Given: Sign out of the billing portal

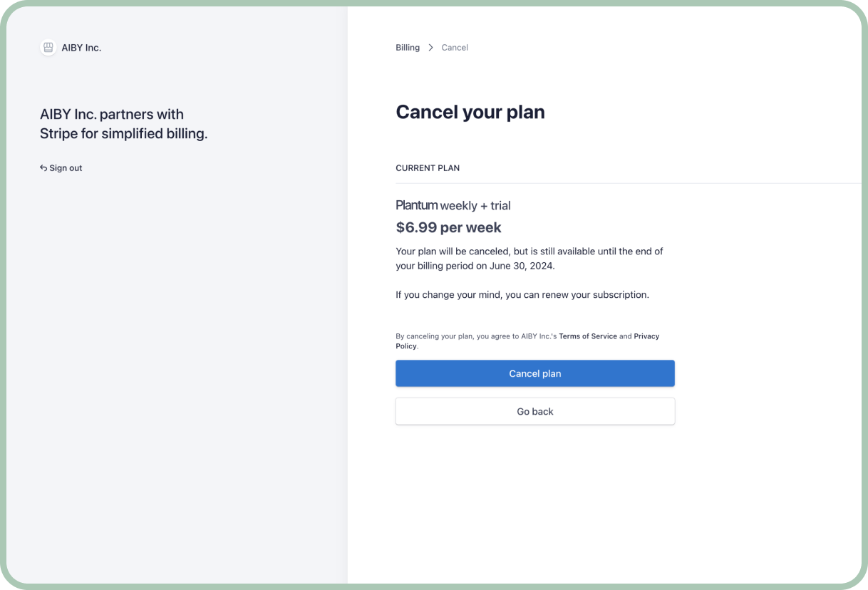Looking at the screenshot, I should point(66,168).
